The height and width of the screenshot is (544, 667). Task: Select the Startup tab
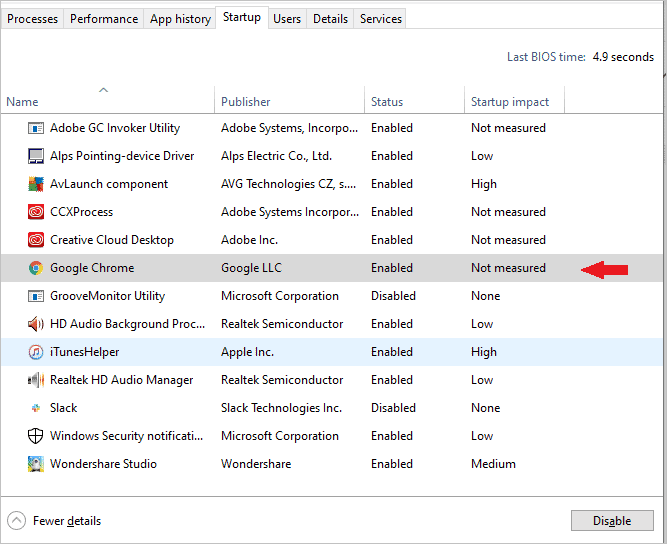point(242,17)
